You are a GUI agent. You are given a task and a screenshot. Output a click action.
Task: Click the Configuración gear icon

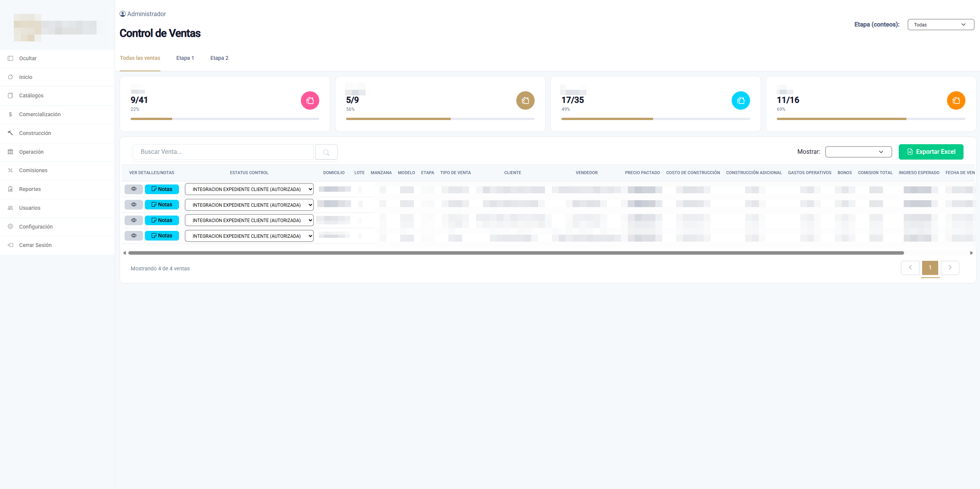(10, 227)
